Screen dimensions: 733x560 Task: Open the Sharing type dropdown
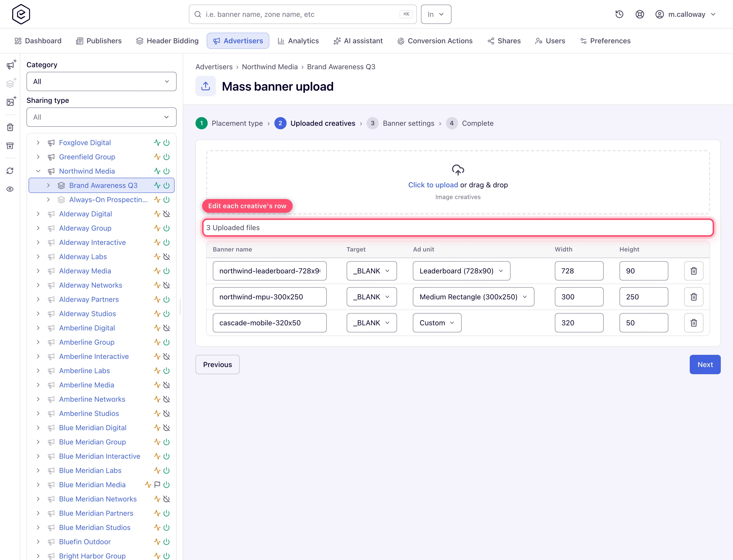click(101, 117)
